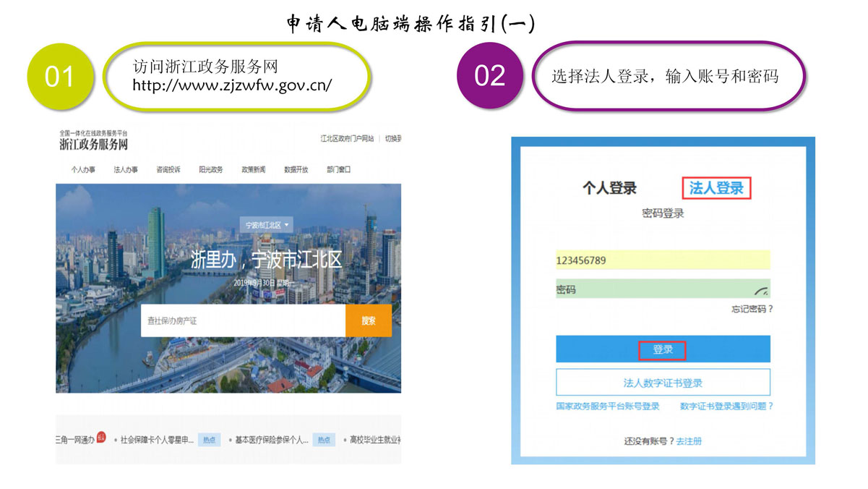This screenshot has width=868, height=489.
Task: Go to 阳光政务 in the navigation
Action: 211,170
